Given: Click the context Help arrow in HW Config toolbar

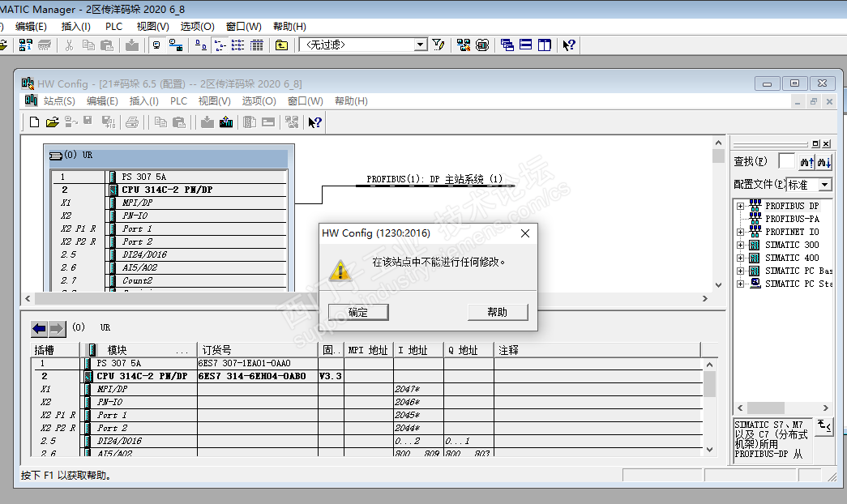Looking at the screenshot, I should tap(315, 122).
